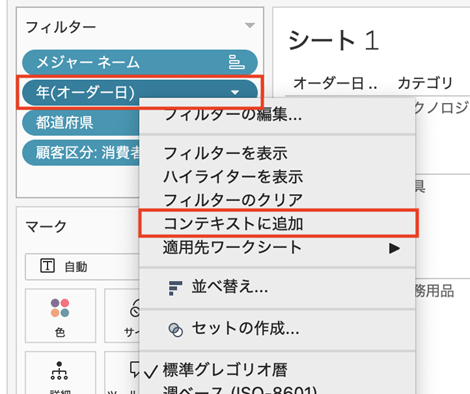Screen dimensions: 470x394
Task: Open the 年(オーダー日) pill dropdown arrow
Action: [x=235, y=92]
